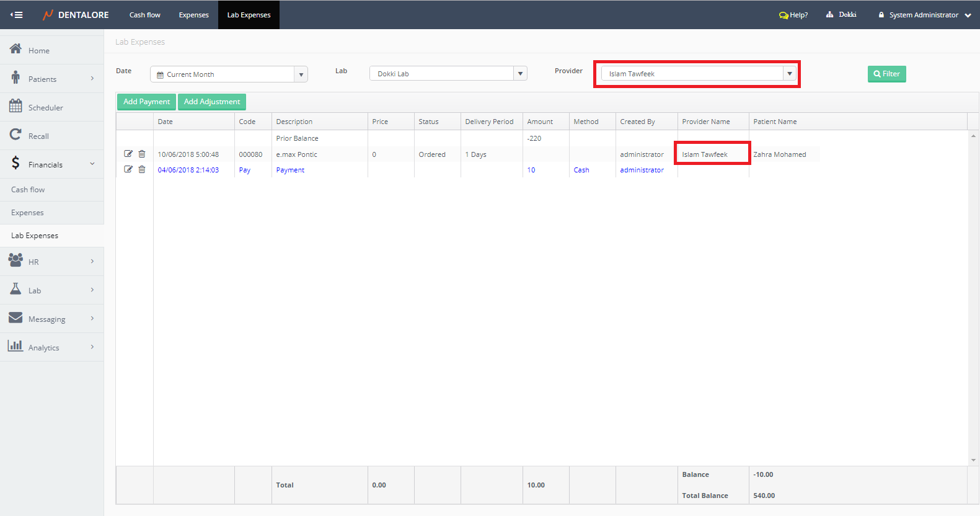Edit the Payment row entry
Image resolution: width=980 pixels, height=516 pixels.
(x=128, y=169)
